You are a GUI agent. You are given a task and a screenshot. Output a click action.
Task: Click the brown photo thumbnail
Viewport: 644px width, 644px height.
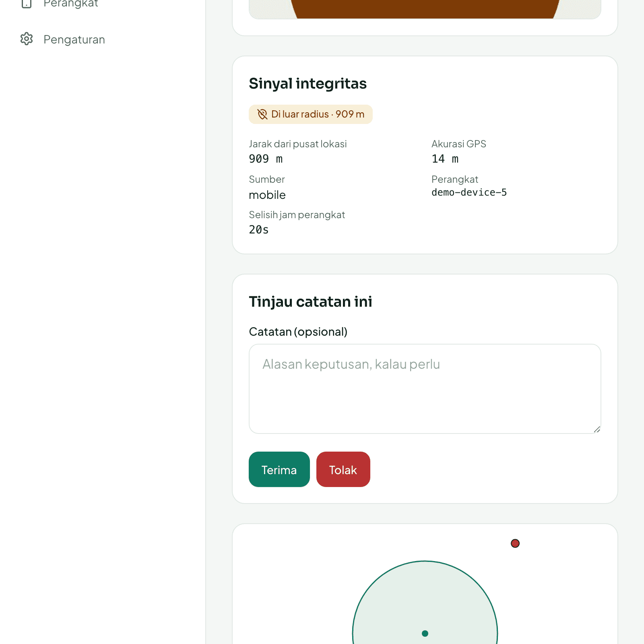[425, 9]
